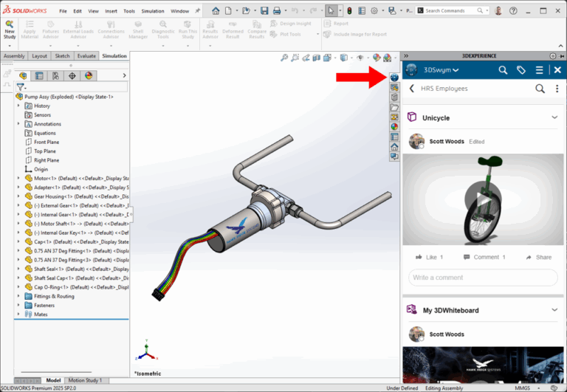Click the Write a comment field
This screenshot has width=567, height=392.
[x=483, y=278]
